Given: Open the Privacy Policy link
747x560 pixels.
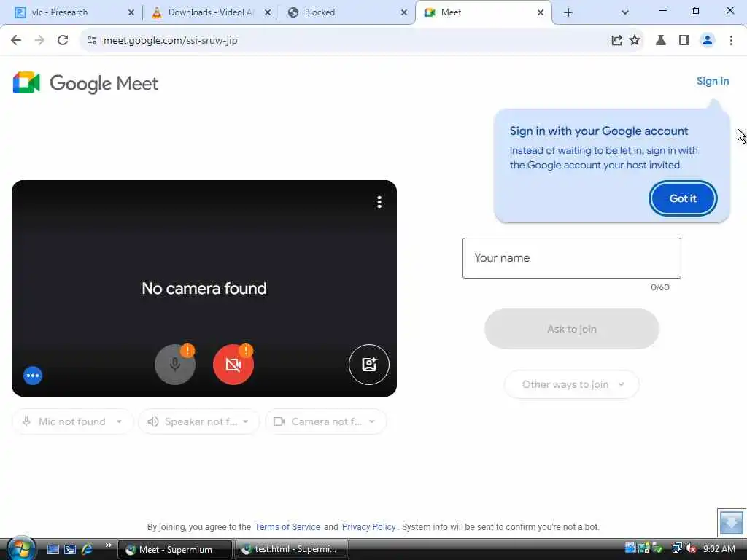Looking at the screenshot, I should [368, 526].
